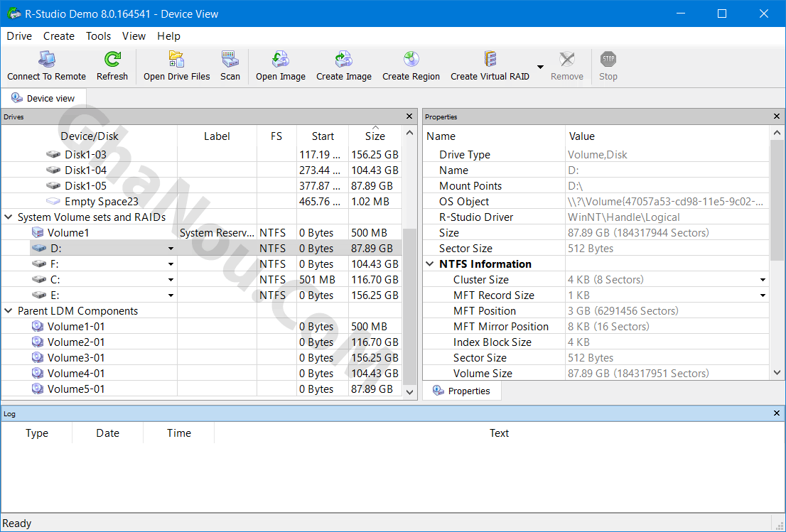
Task: Click the Log panel Type column header
Action: click(x=37, y=433)
